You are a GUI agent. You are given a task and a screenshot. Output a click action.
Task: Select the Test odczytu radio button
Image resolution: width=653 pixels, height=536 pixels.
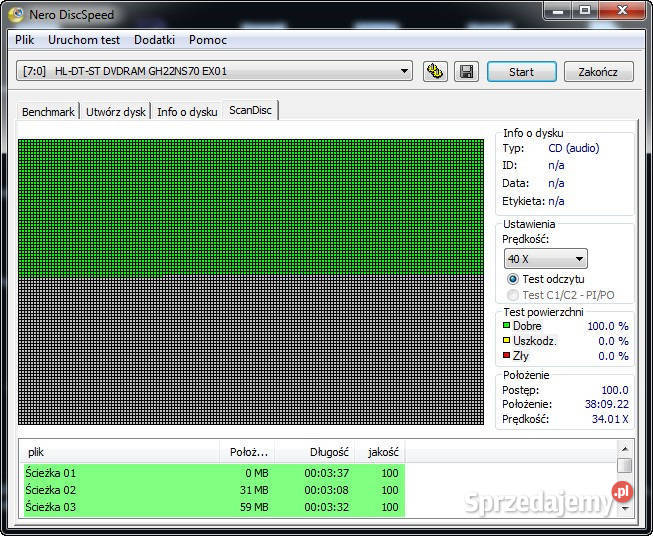pos(513,279)
